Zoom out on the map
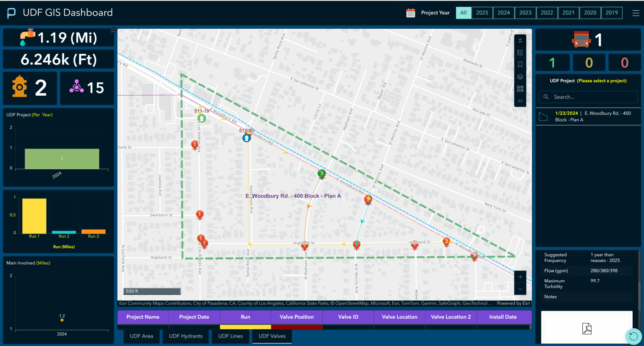The image size is (644, 346). click(520, 289)
